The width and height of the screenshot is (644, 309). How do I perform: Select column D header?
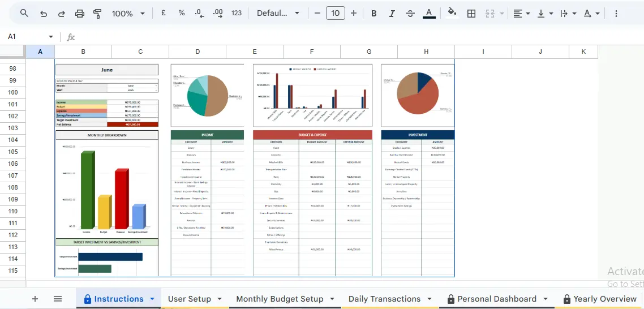pos(198,51)
